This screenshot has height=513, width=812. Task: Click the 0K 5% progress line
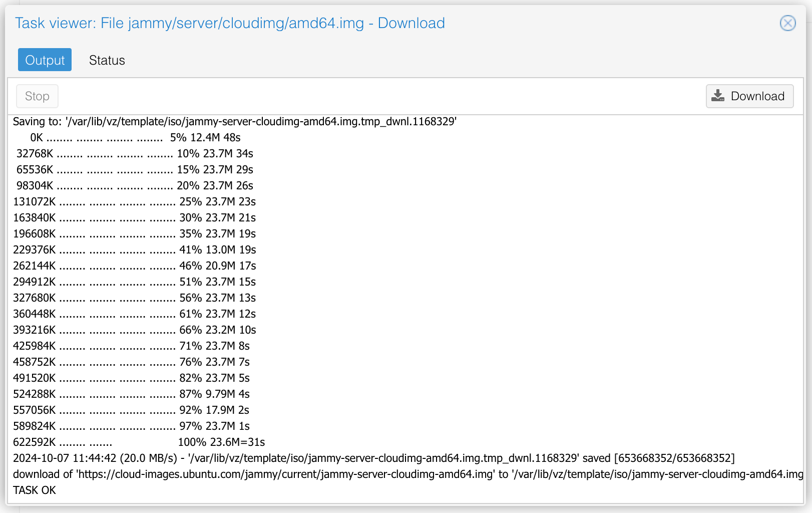[x=135, y=138]
